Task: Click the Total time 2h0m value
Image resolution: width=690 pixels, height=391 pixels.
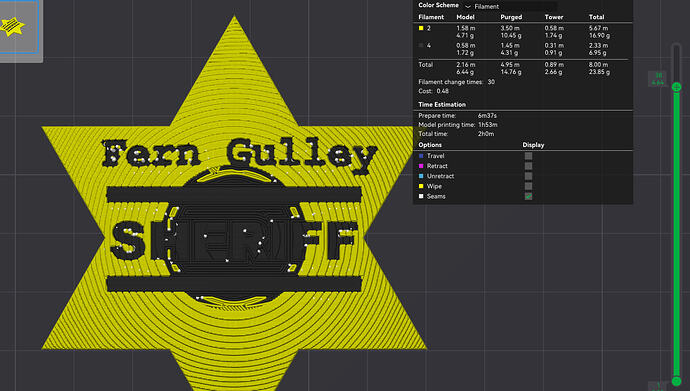Action: coord(486,134)
